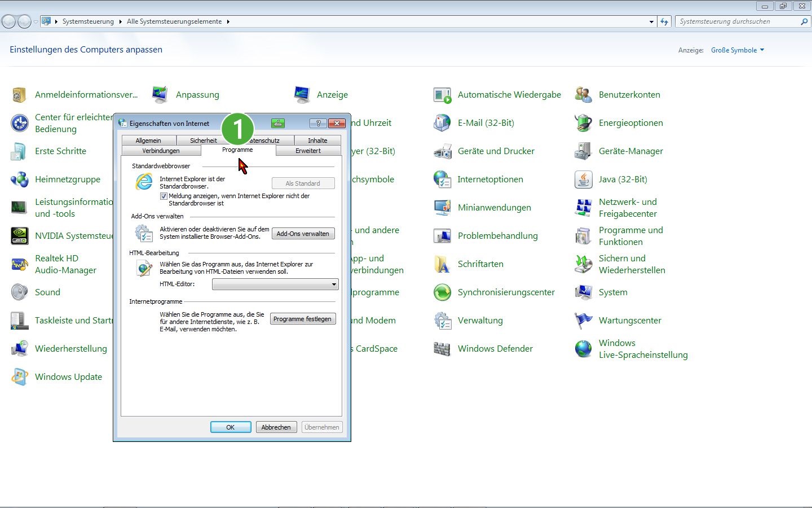Close the Eigenschaften von Internet dialog
This screenshot has height=508, width=812.
pos(337,123)
